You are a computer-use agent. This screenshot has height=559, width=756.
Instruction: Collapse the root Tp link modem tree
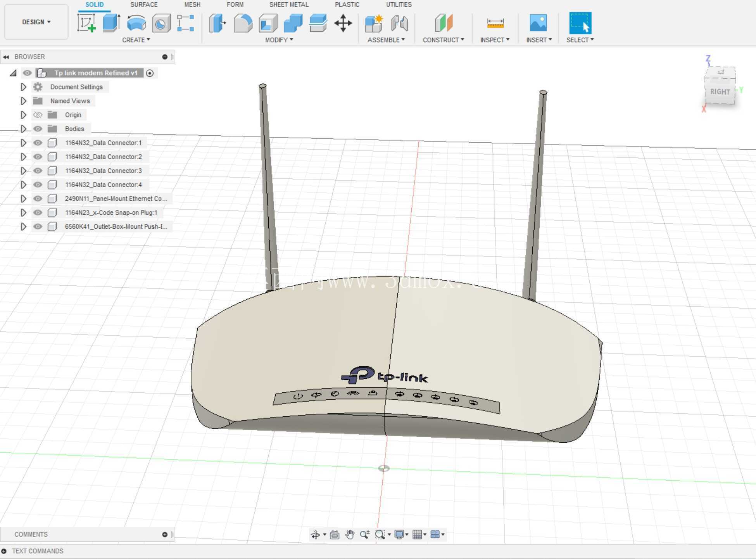click(14, 73)
